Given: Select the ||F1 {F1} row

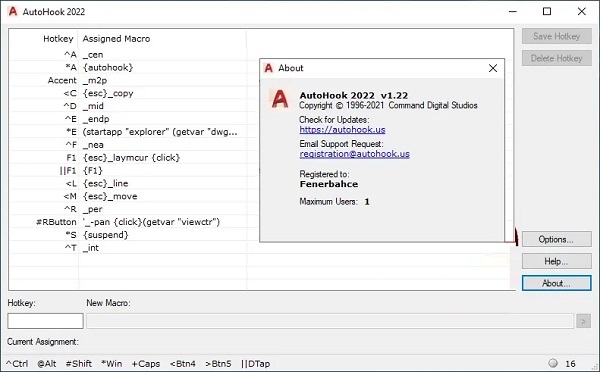Looking at the screenshot, I should coord(128,171).
